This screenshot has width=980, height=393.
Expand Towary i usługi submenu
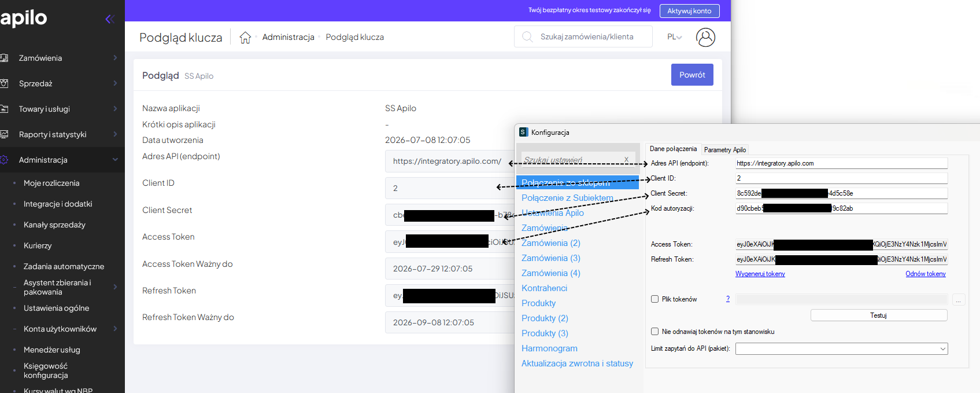tap(115, 109)
